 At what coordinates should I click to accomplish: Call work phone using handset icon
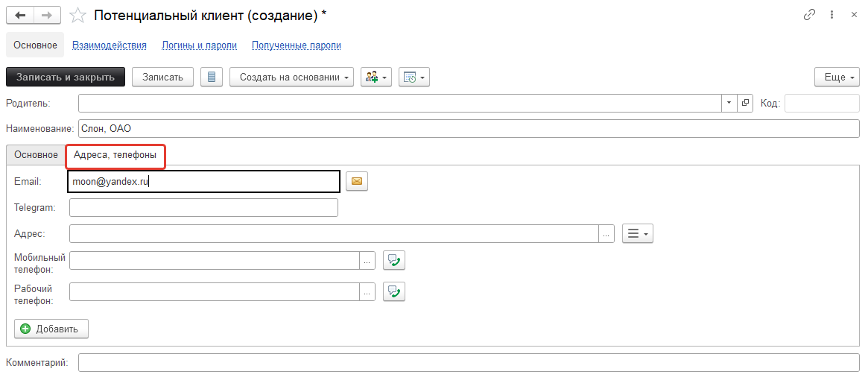coord(393,291)
